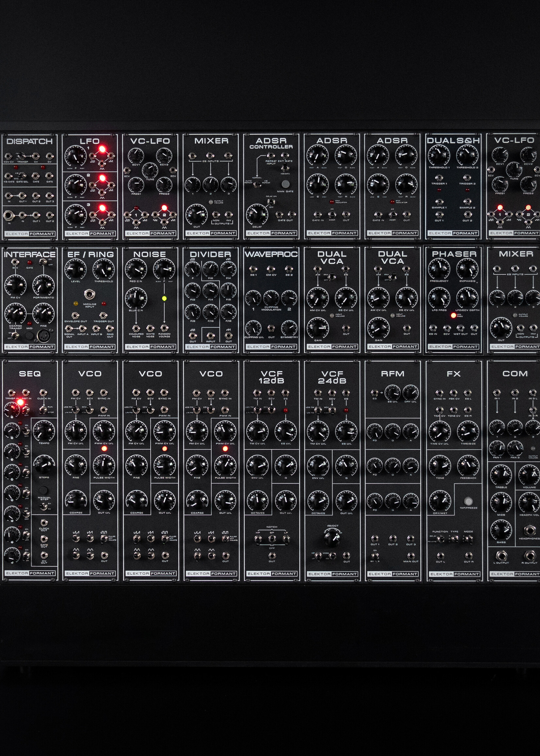Click the MAIN OUT jack on RFM
The width and height of the screenshot is (540, 756).
[411, 556]
